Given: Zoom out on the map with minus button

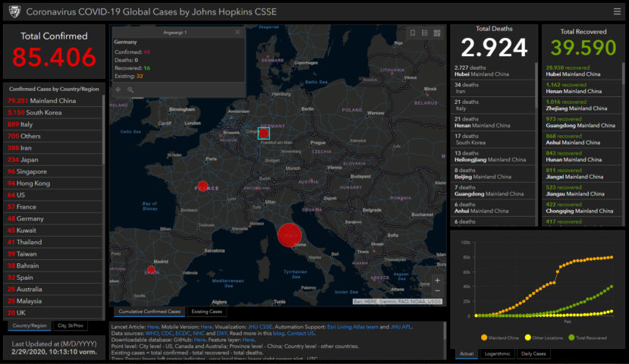Looking at the screenshot, I should (x=437, y=291).
